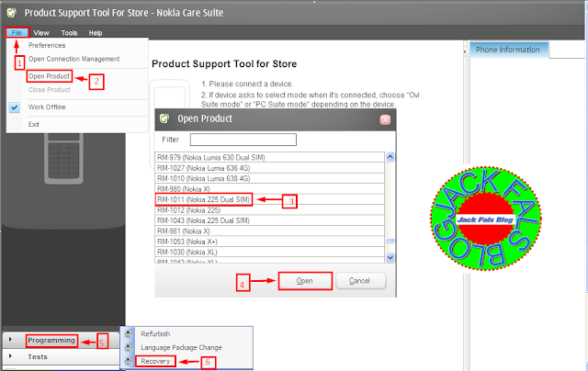Viewport: 588px width, 371px height.
Task: Open the Help menu
Action: [x=96, y=33]
